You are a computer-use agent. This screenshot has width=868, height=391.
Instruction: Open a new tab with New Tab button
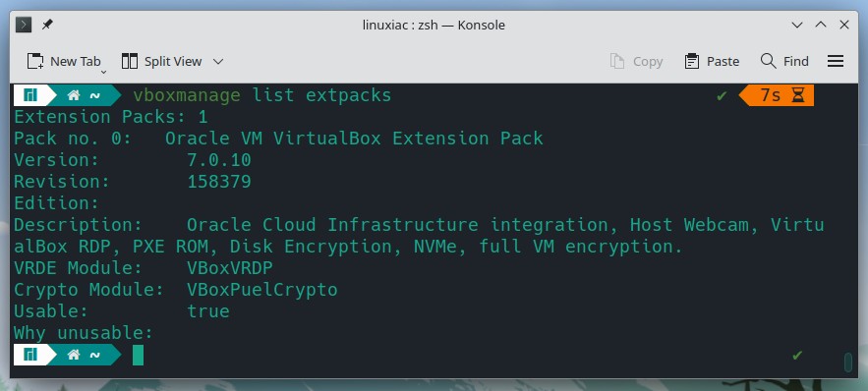click(64, 61)
